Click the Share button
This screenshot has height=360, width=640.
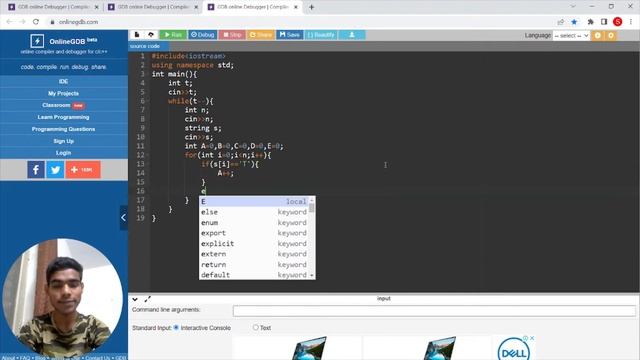pos(260,35)
